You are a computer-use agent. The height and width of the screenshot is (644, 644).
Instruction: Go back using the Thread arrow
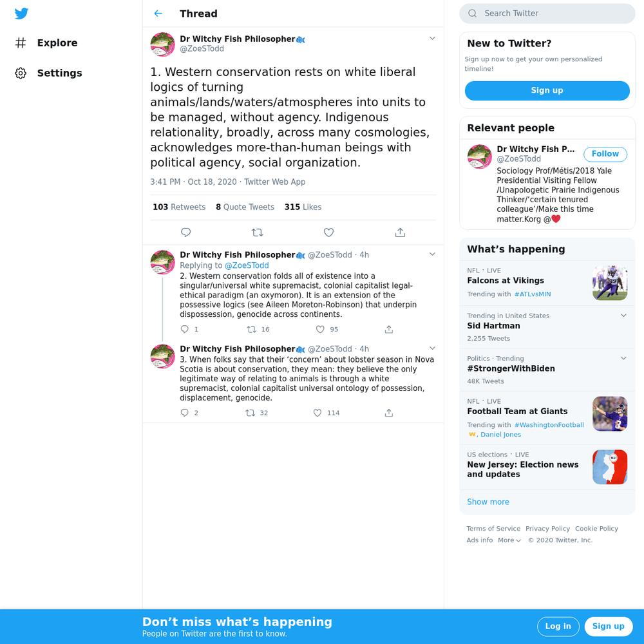(158, 14)
